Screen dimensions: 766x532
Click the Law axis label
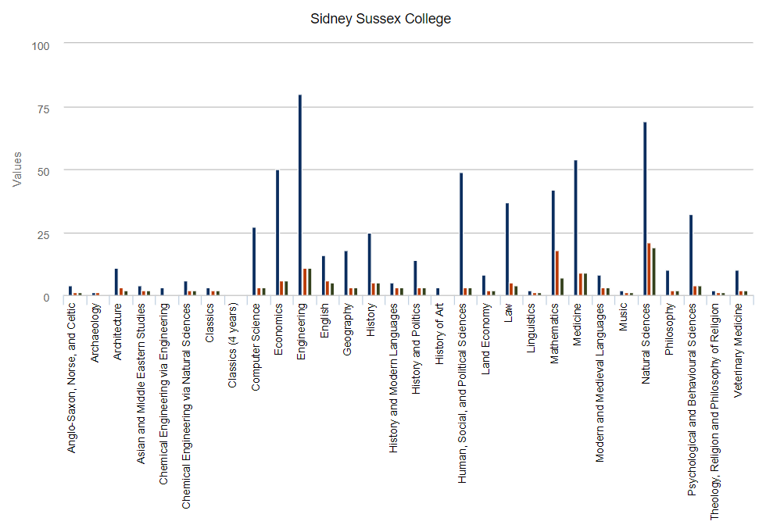click(x=508, y=312)
